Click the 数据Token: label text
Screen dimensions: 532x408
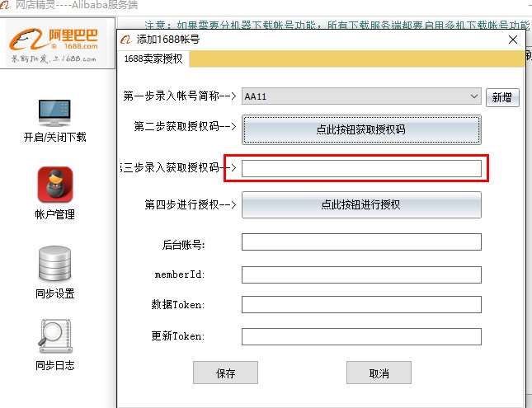tap(178, 304)
